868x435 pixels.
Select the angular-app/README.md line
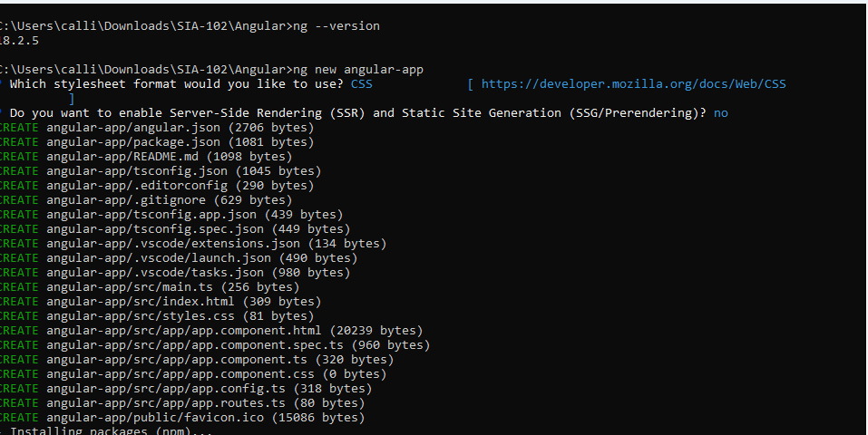point(146,157)
